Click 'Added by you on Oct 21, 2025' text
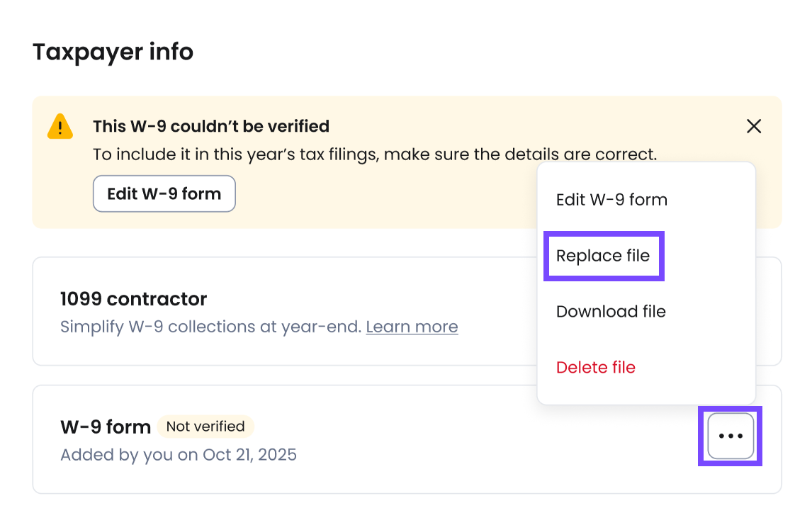 (179, 454)
